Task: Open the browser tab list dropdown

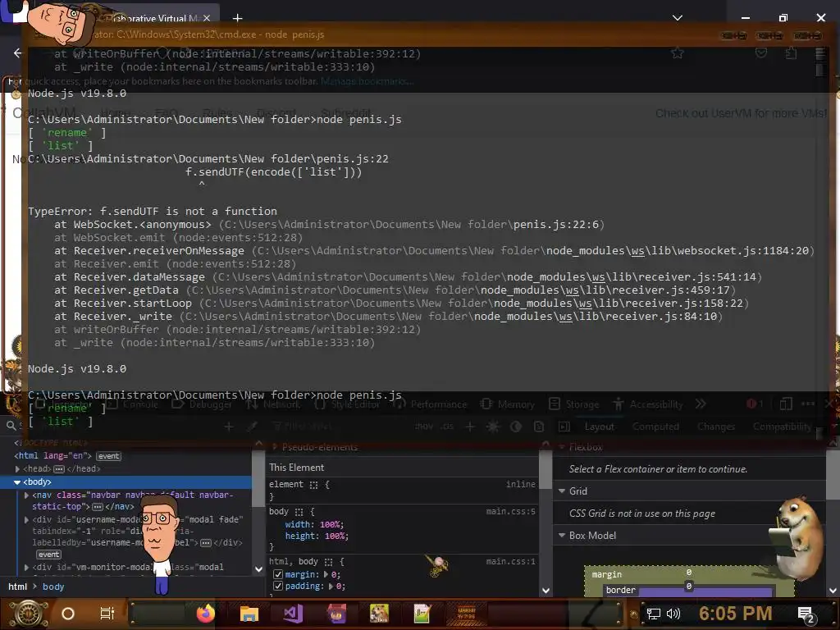Action: tap(678, 18)
